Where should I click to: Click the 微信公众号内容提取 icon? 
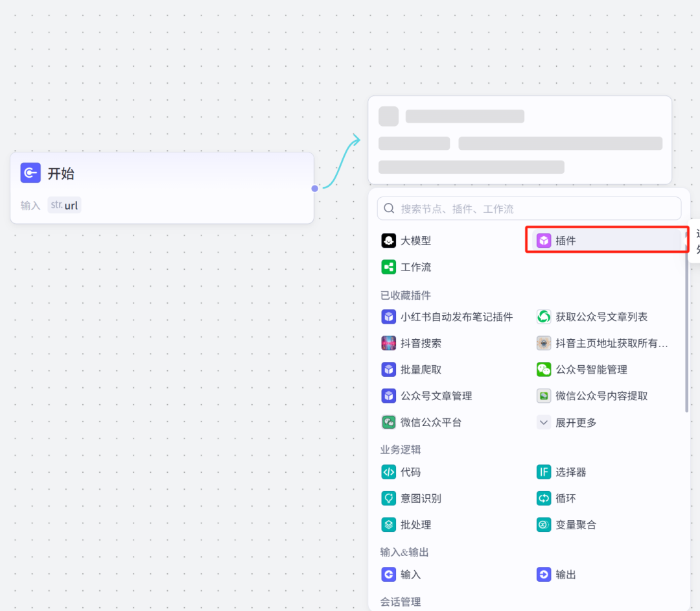point(543,396)
